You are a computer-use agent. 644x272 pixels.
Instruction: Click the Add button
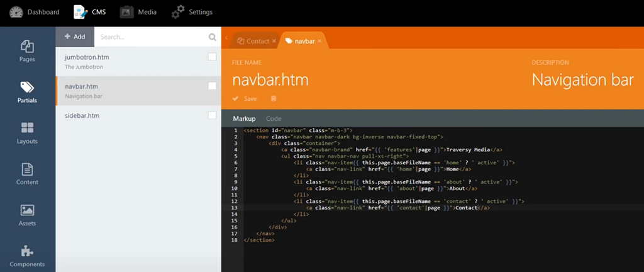pos(75,37)
